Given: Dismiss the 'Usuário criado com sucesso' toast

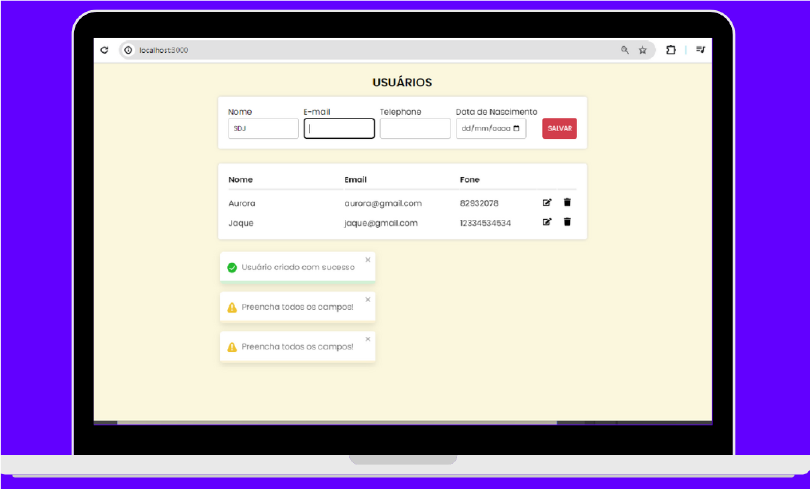Looking at the screenshot, I should point(368,260).
